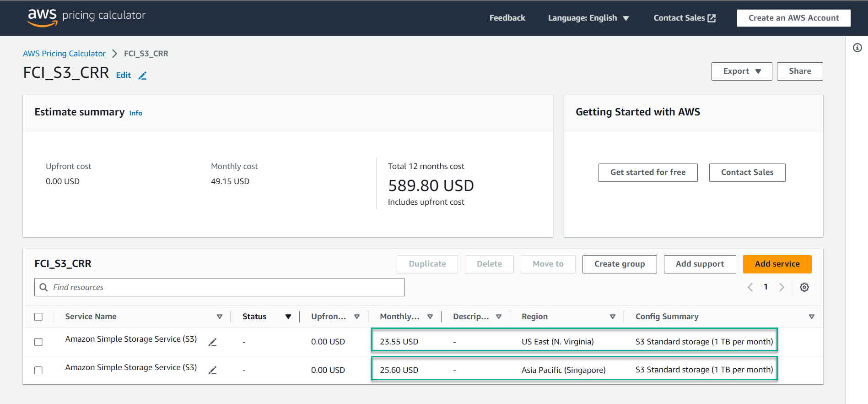868x404 pixels.
Task: Check the Asia Pacific (Singapore) S3 row
Action: pyautogui.click(x=38, y=370)
